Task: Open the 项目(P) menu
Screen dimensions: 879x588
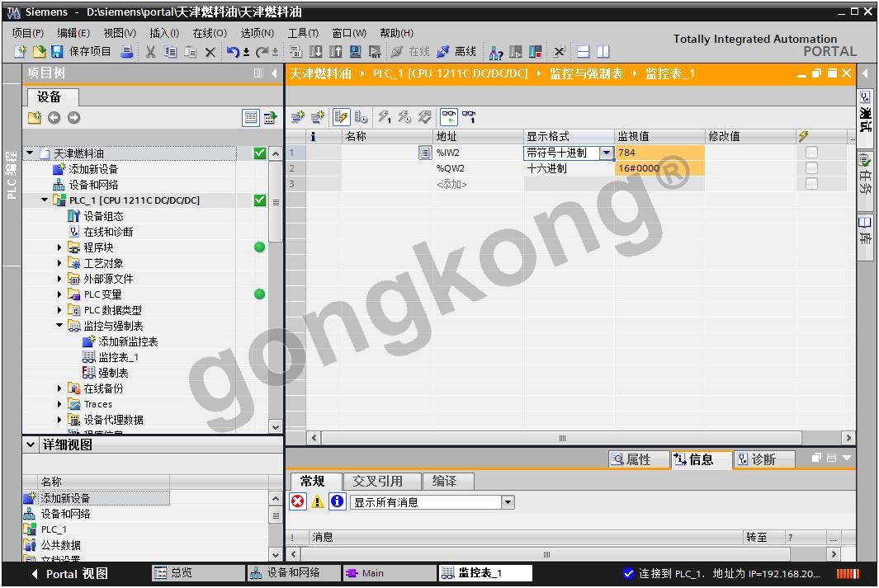Action: [27, 33]
